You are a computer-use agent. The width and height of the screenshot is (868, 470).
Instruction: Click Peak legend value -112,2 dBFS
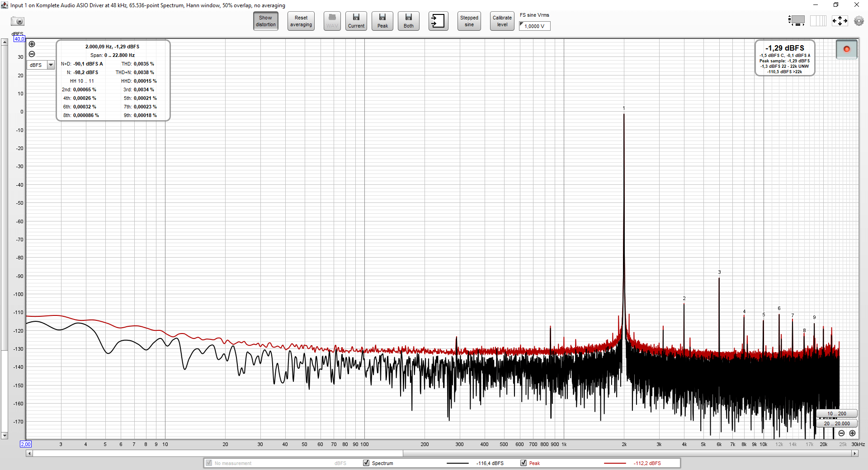tap(647, 463)
